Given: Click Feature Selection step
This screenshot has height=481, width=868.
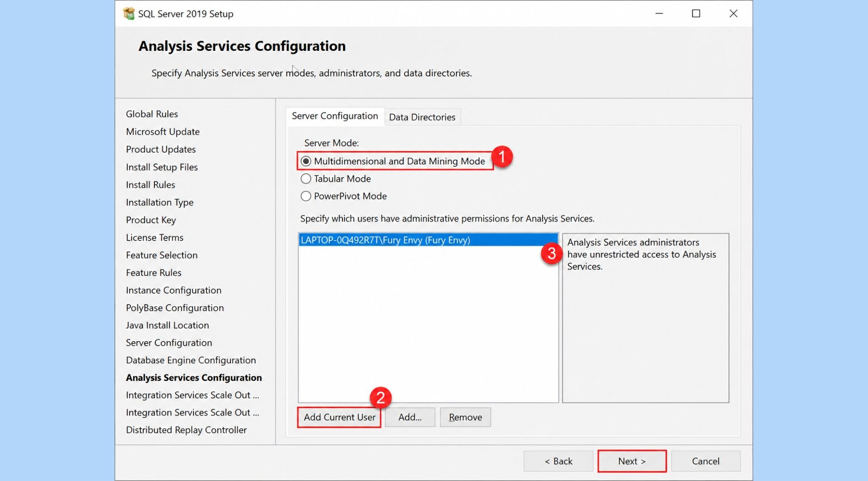Looking at the screenshot, I should 162,255.
